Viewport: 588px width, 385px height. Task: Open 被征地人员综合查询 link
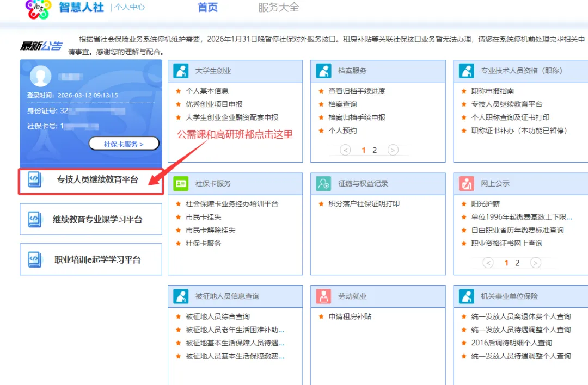(218, 316)
